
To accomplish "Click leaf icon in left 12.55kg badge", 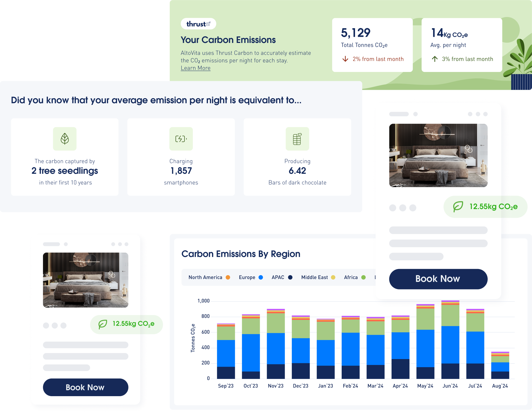I will click(103, 324).
